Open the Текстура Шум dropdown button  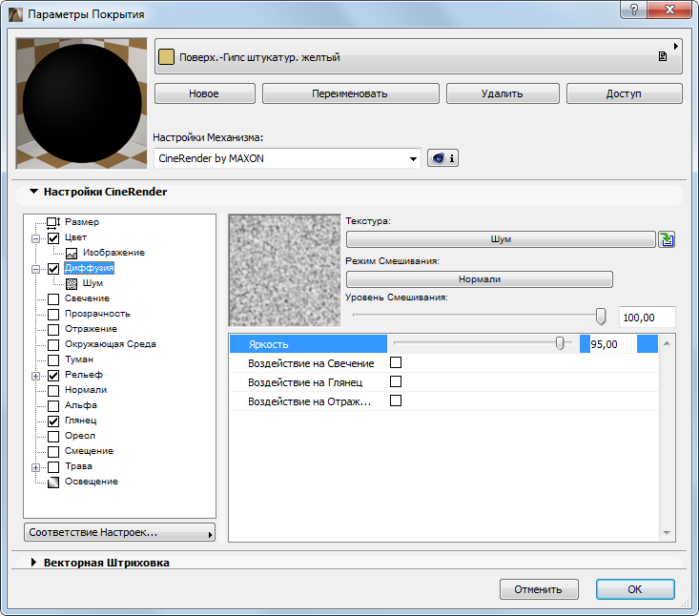coord(501,239)
